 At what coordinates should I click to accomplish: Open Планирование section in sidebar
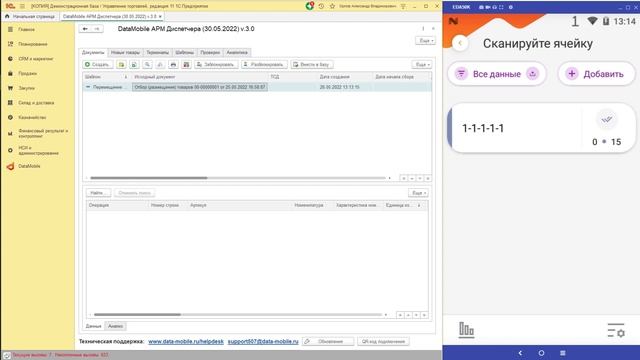pyautogui.click(x=33, y=44)
